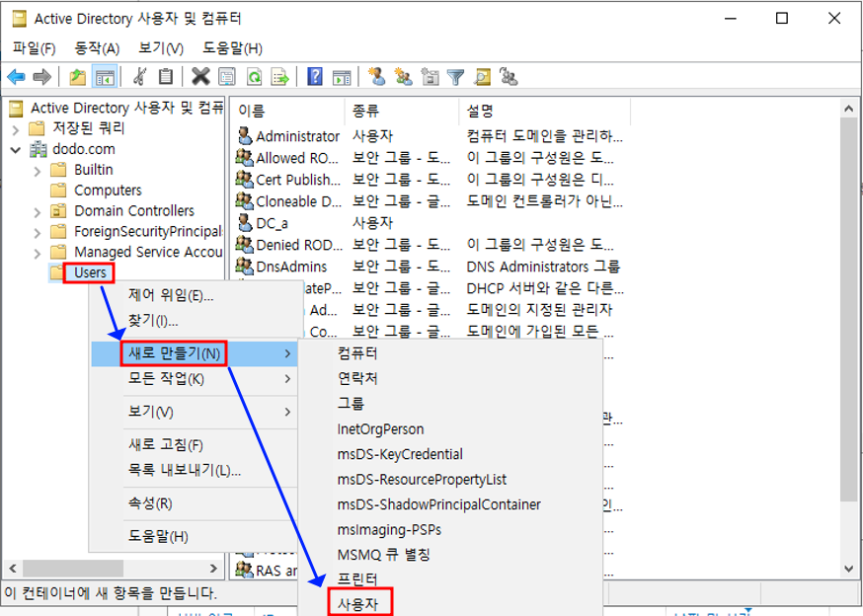Expand the ForeignSecurityPrincipals node arrow
The width and height of the screenshot is (863, 616).
tap(37, 233)
